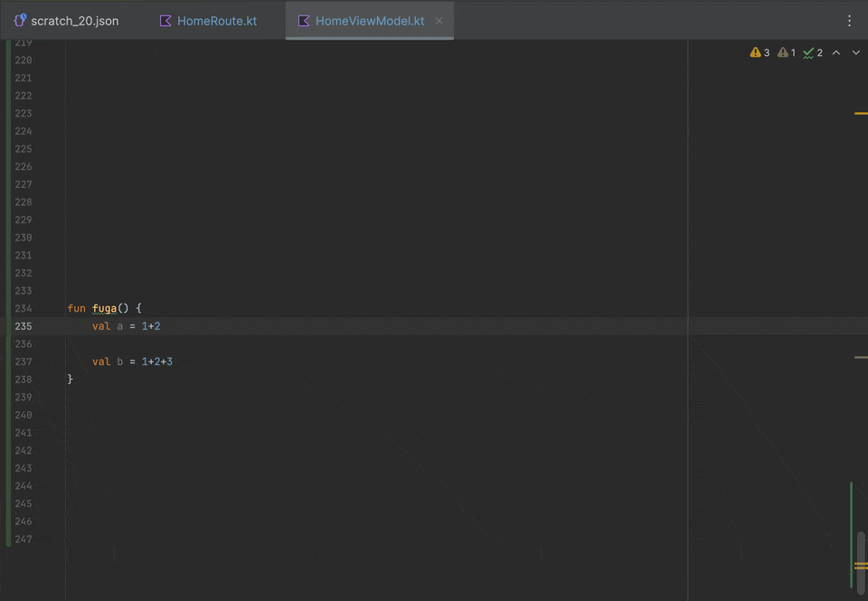Click the top yellow warning stripe marker
The image size is (868, 601).
point(861,114)
